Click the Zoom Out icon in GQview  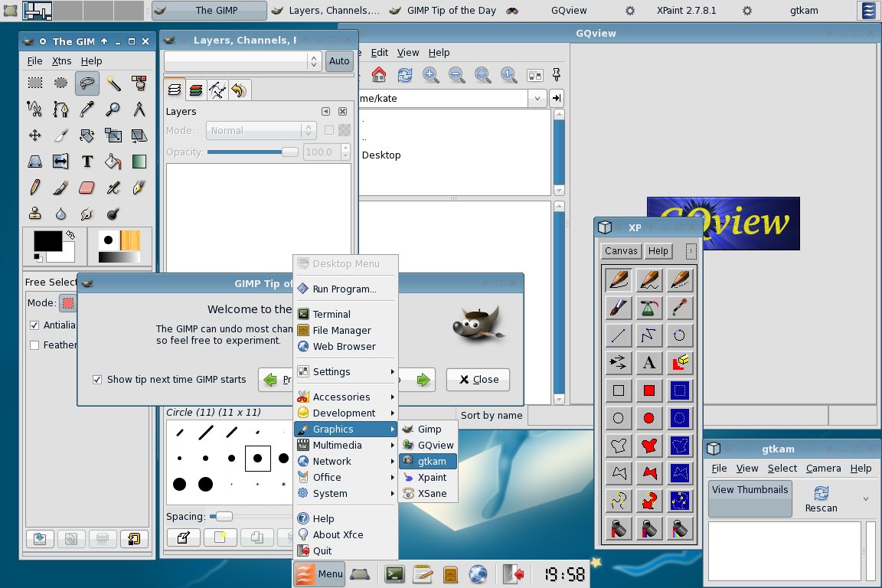tap(457, 74)
